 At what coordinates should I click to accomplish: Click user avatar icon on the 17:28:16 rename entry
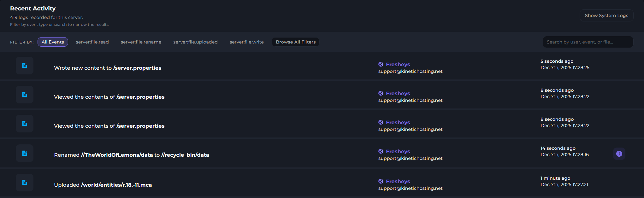click(x=381, y=151)
